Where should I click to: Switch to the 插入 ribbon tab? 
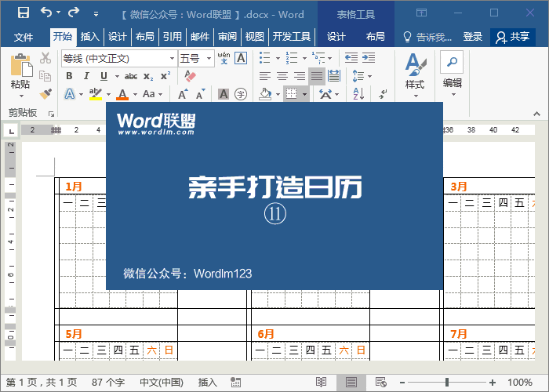(90, 36)
